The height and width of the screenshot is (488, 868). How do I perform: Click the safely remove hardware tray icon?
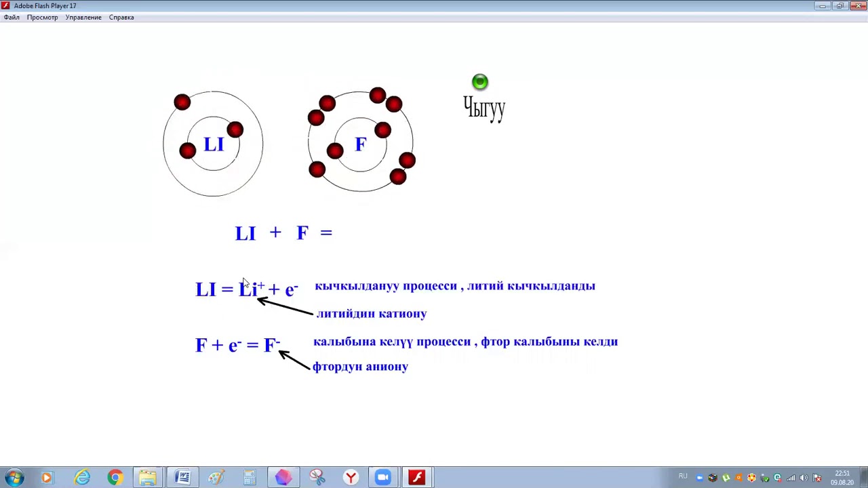pyautogui.click(x=764, y=478)
